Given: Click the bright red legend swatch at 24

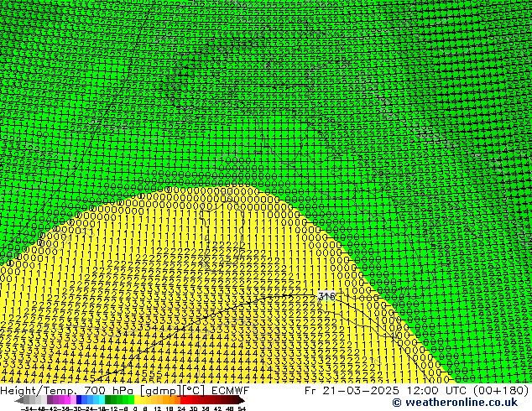Looking at the screenshot, I should tap(183, 399).
